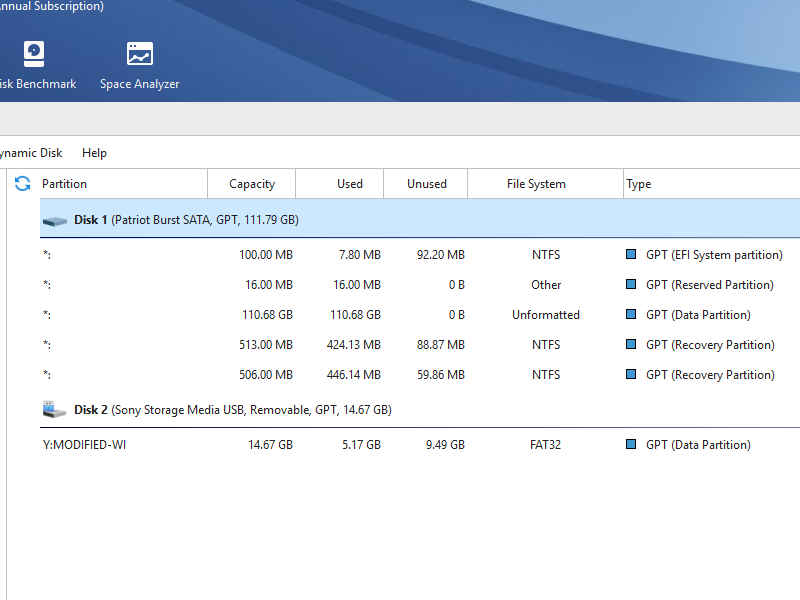
Task: Click the Partition column header
Action: 65,184
